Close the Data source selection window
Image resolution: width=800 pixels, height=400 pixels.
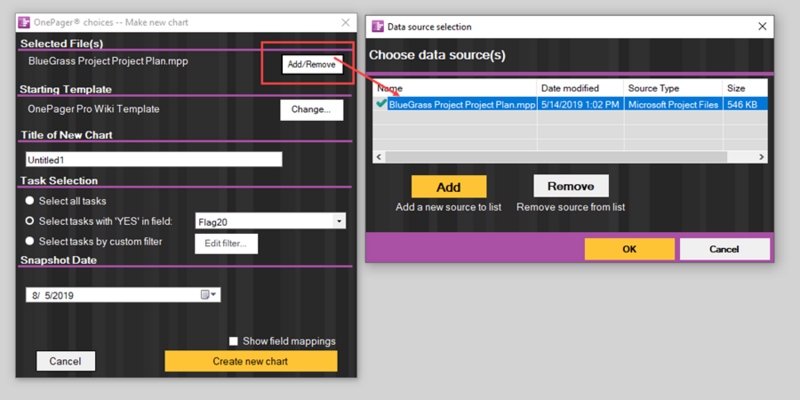762,27
